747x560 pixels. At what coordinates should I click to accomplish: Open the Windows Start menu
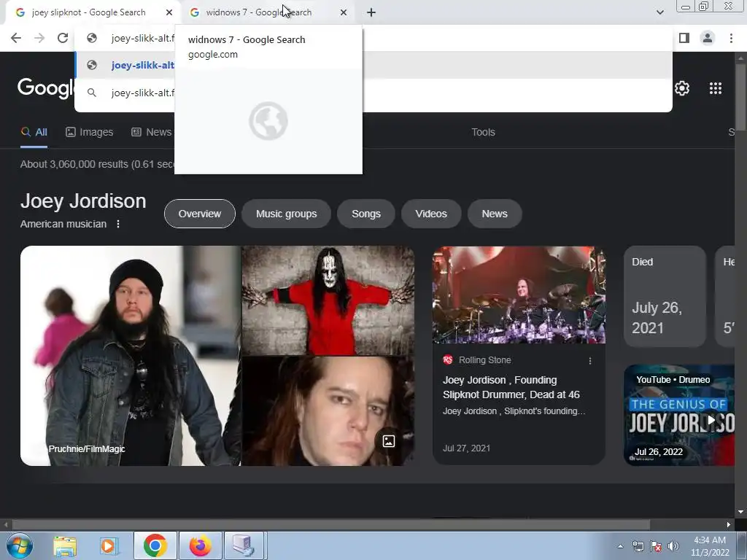[20, 545]
